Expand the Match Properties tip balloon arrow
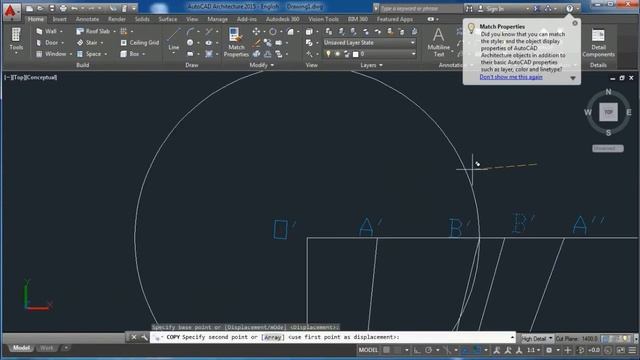The height and width of the screenshot is (360, 640). pyautogui.click(x=573, y=78)
